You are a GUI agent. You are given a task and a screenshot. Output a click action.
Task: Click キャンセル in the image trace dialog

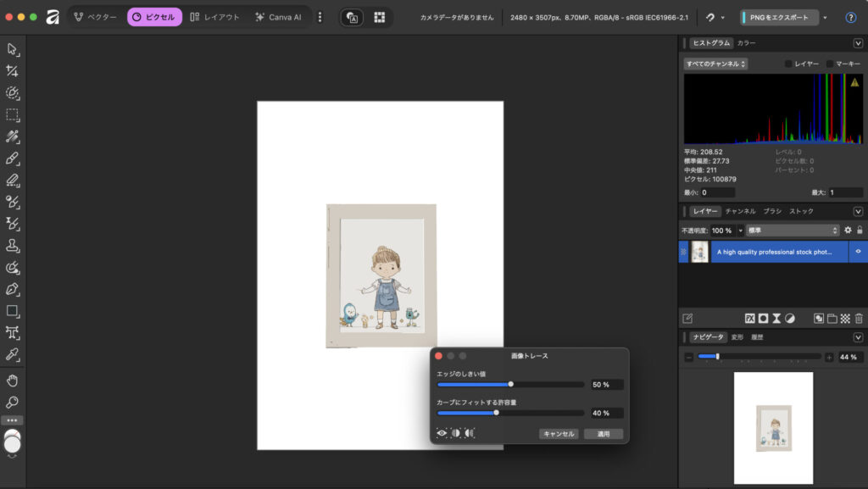[x=558, y=434]
